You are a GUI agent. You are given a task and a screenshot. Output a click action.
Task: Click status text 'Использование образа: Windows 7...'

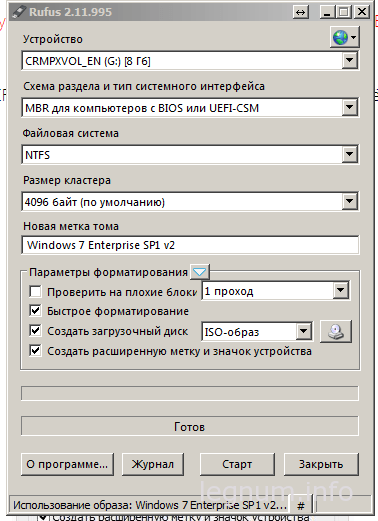[x=150, y=506]
